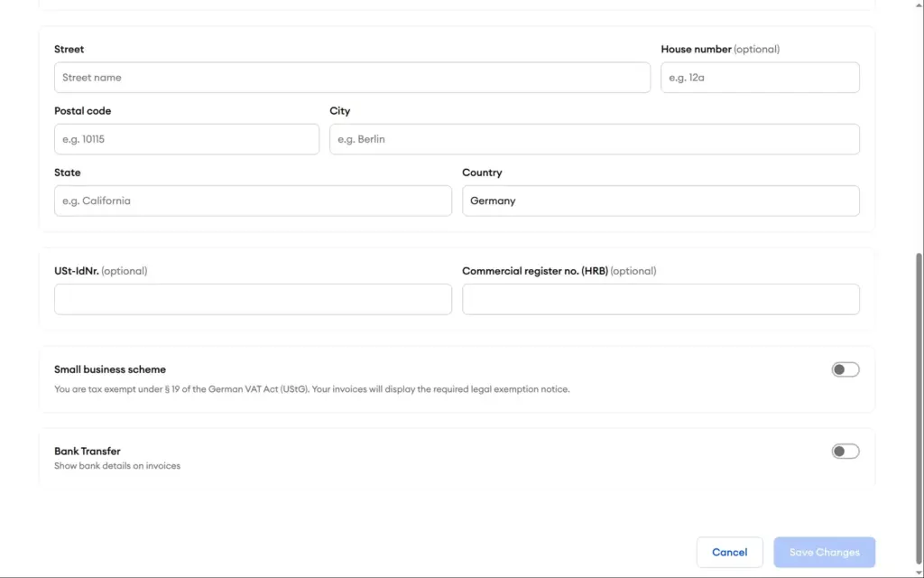The height and width of the screenshot is (578, 924).
Task: Click the 'House number (optional)' label
Action: (x=720, y=49)
